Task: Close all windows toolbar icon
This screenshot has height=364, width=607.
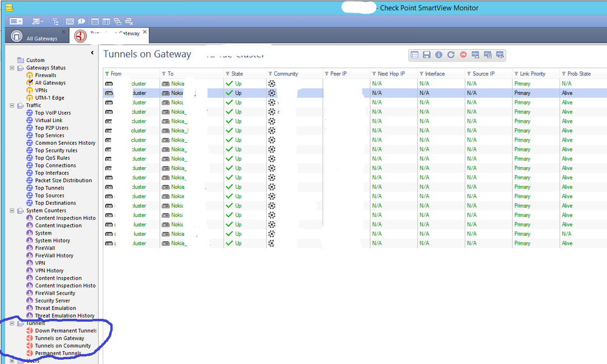Action: pos(129,21)
